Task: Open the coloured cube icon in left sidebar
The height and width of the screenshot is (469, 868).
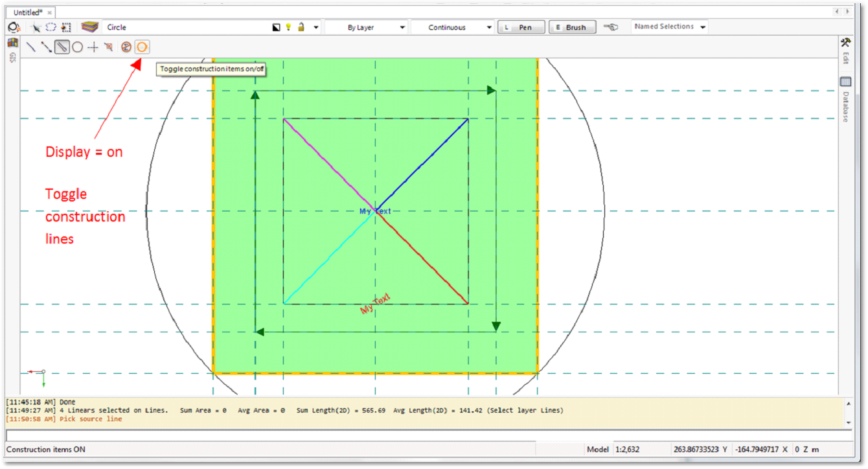Action: tap(12, 43)
